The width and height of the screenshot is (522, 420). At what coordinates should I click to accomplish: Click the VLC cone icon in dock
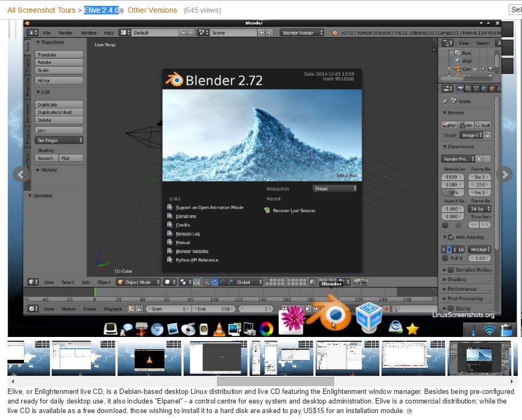pos(219,329)
